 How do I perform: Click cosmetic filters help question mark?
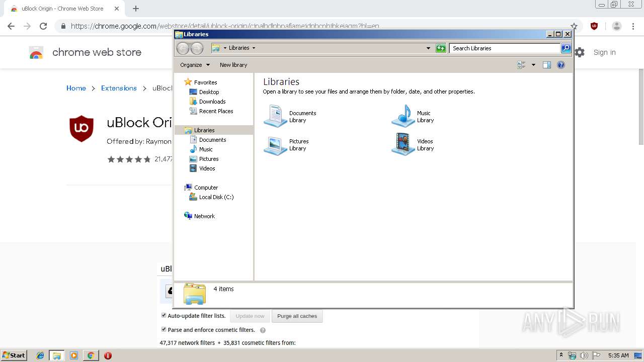263,330
